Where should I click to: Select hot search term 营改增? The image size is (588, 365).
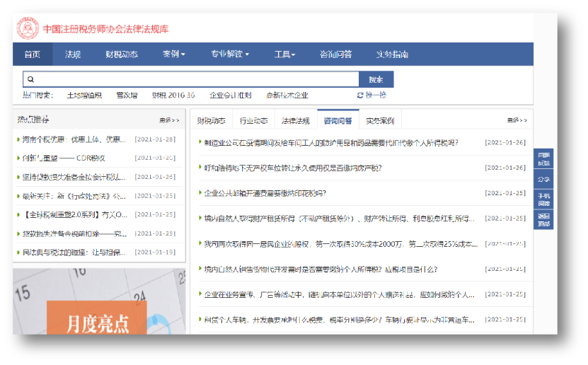(127, 95)
